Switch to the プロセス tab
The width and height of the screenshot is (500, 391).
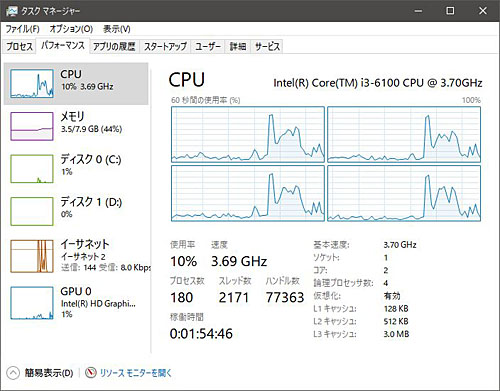click(x=19, y=46)
